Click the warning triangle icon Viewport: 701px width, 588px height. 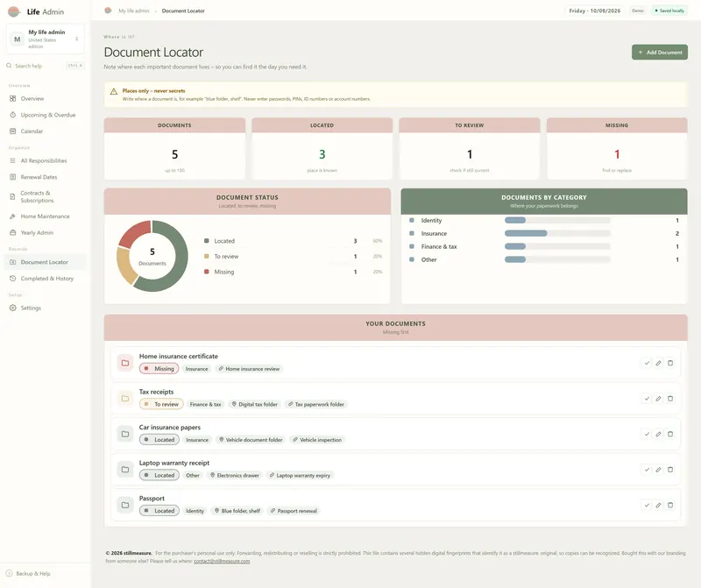pos(114,91)
